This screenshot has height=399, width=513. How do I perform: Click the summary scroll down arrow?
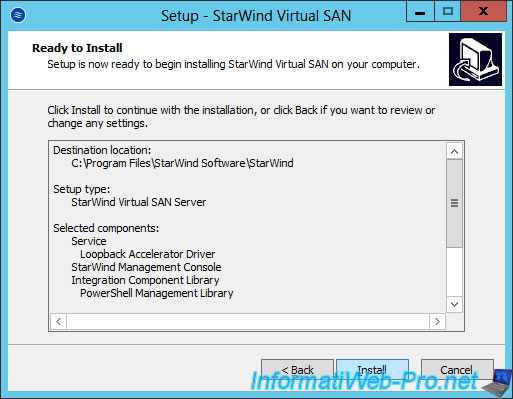coord(454,304)
